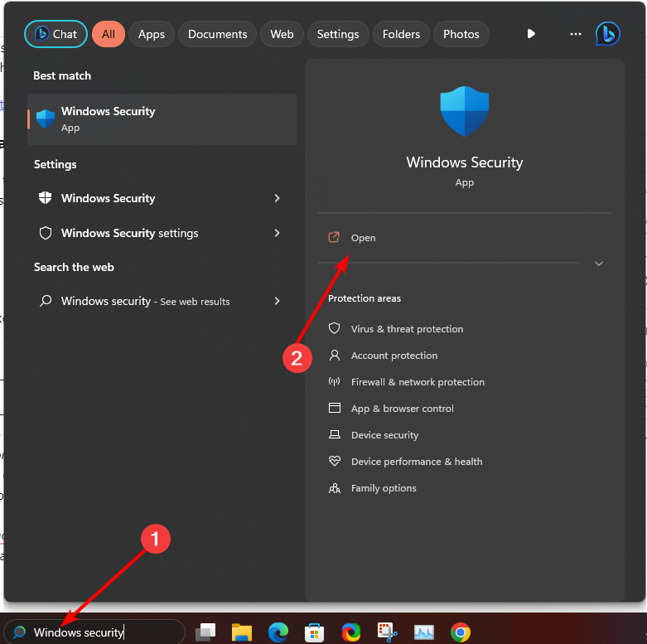Open Bing Chat from the Chat pill
This screenshot has height=644, width=647.
click(x=56, y=34)
